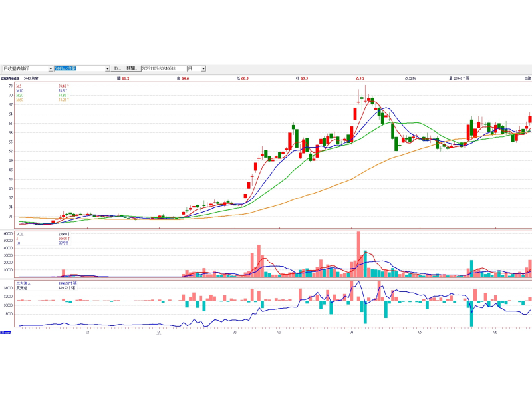
Task: Click the MA10 legend label
Action: click(x=21, y=90)
